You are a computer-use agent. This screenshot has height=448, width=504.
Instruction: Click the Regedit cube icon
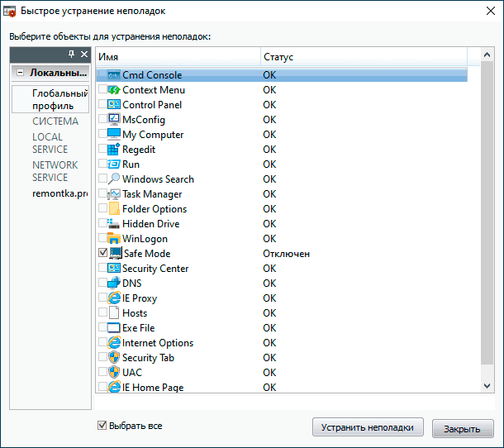pyautogui.click(x=114, y=150)
